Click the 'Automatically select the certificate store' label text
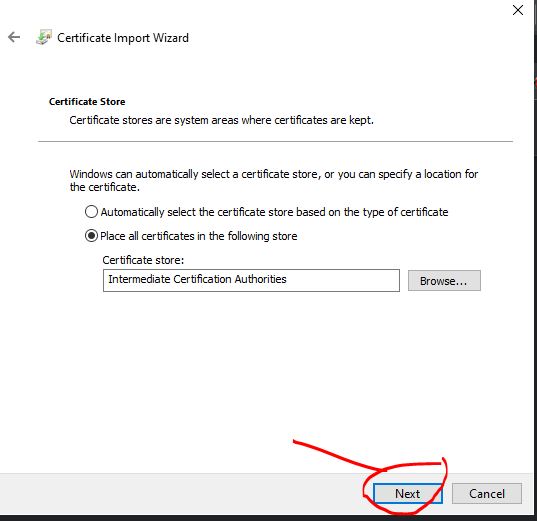The image size is (537, 521). 274,212
